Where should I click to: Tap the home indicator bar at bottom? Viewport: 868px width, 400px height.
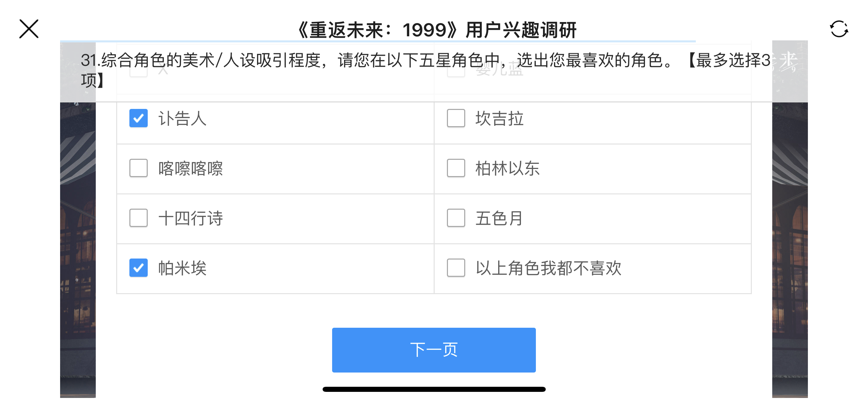click(434, 389)
